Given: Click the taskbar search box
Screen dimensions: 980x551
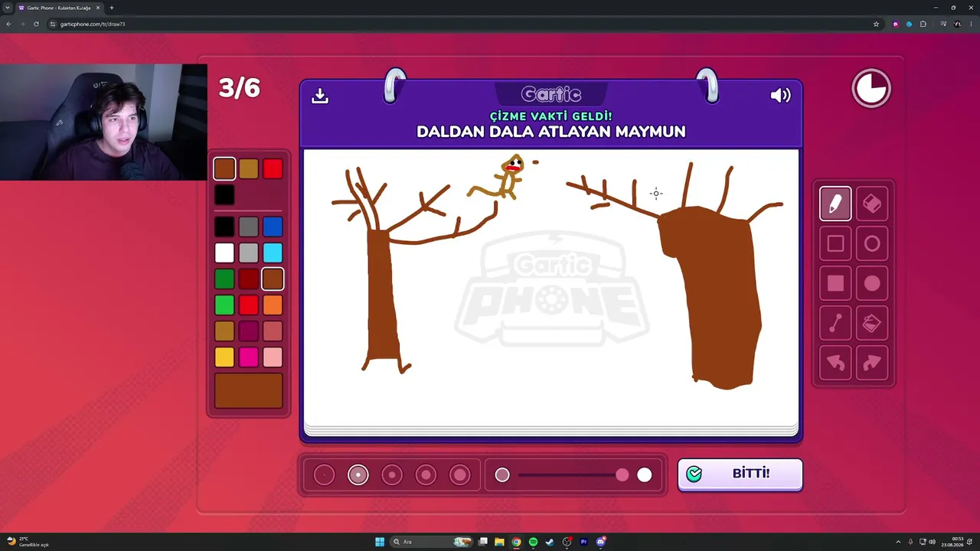Looking at the screenshot, I should 430,542.
